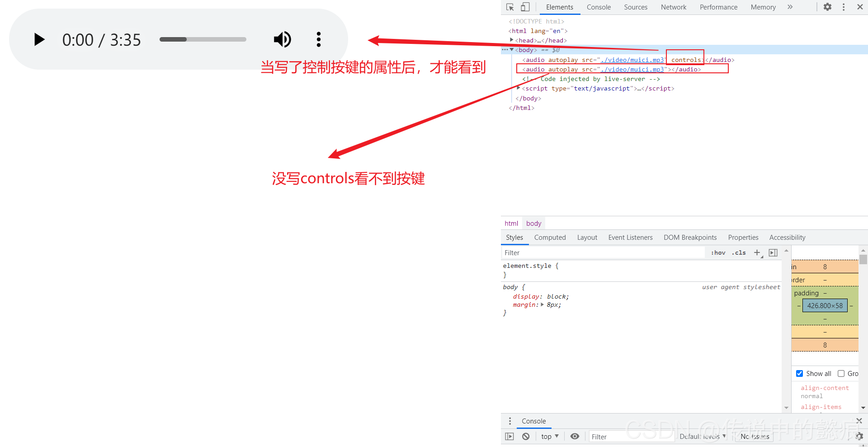Image resolution: width=868 pixels, height=447 pixels.
Task: Open the Layout pane
Action: 587,238
